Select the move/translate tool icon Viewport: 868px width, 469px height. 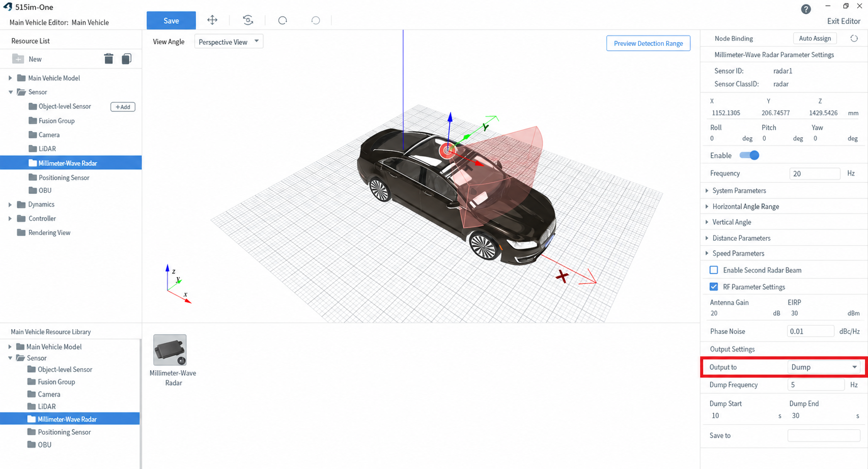212,20
